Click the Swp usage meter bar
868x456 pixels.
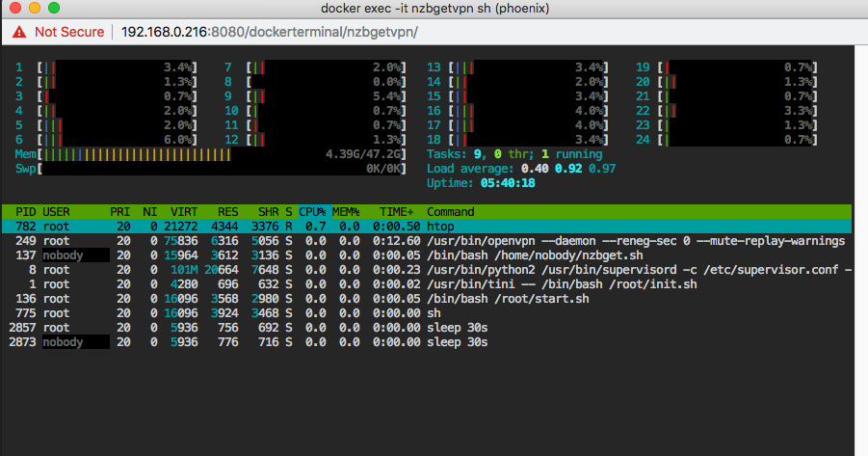(210, 169)
